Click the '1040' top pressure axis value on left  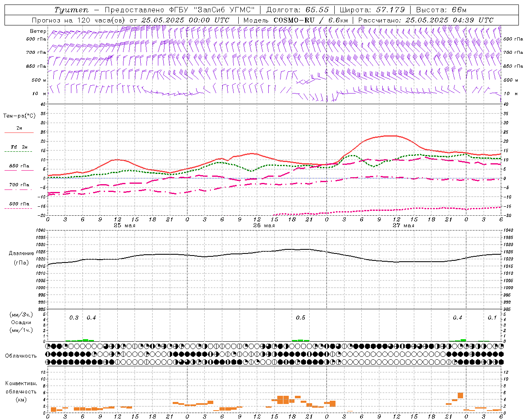[x=40, y=230]
